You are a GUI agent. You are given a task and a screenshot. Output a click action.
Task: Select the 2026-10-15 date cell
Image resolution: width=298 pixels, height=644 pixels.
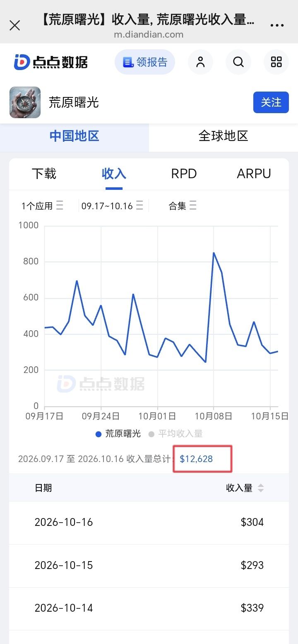(64, 565)
